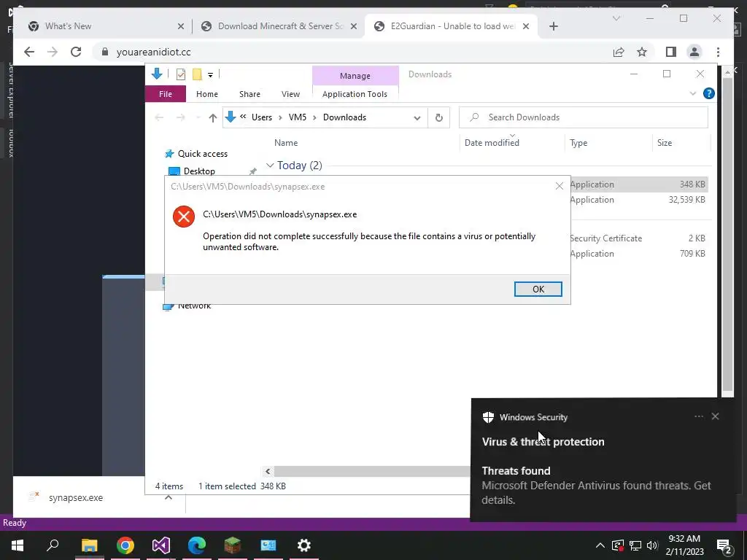
Task: Bookmark this page with the star
Action: click(x=642, y=52)
